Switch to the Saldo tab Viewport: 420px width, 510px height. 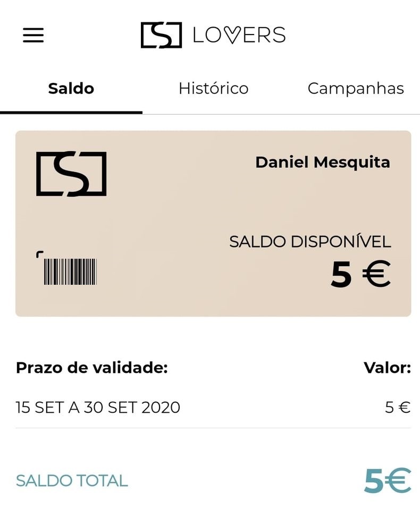click(71, 89)
